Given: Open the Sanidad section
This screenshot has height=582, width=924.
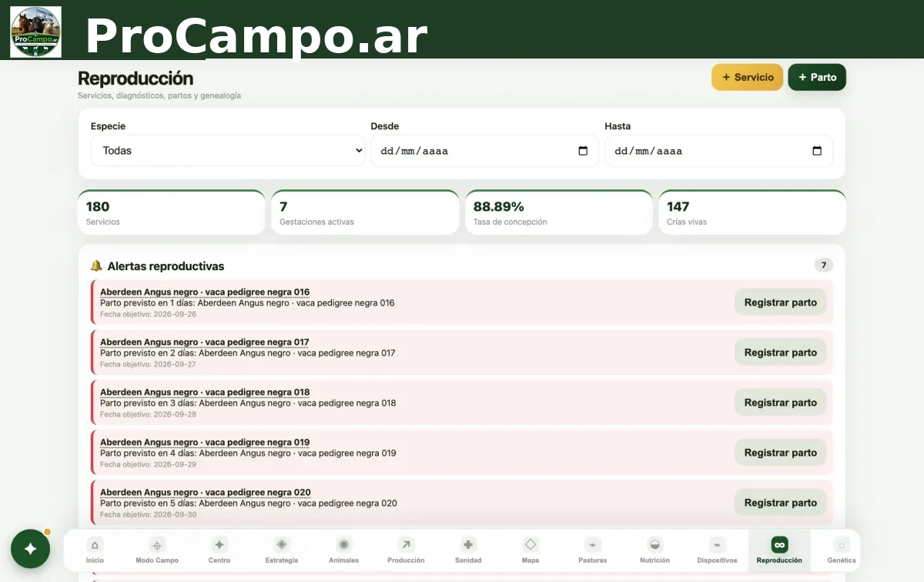Looking at the screenshot, I should [x=468, y=550].
